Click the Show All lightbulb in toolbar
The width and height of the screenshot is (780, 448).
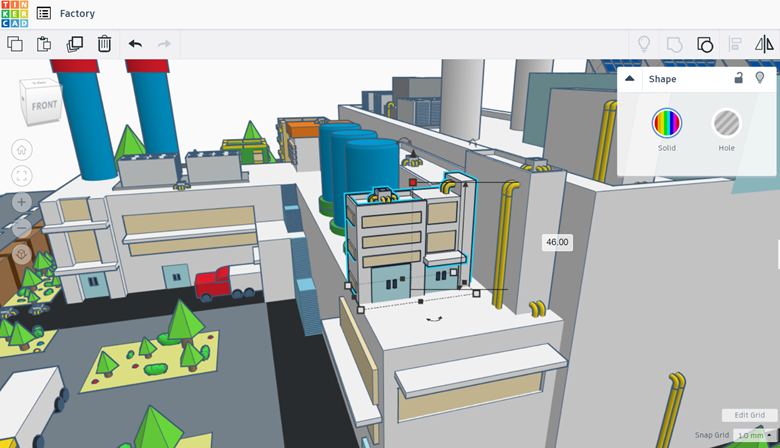point(644,44)
